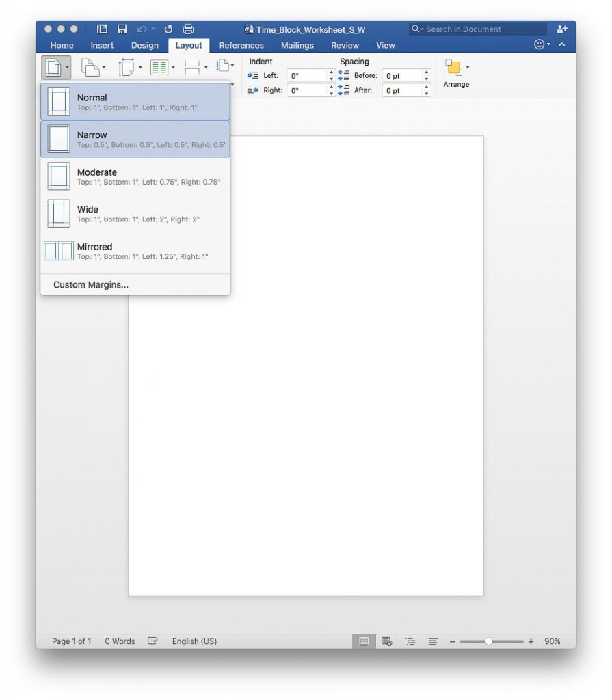The image size is (612, 700).
Task: Click the spelling check icon in status bar
Action: coord(152,641)
